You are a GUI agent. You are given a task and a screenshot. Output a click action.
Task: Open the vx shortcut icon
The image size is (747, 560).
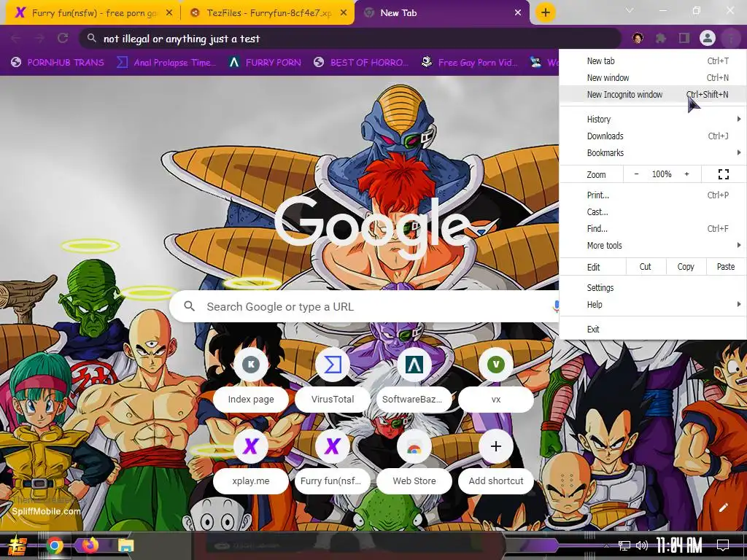coord(496,365)
